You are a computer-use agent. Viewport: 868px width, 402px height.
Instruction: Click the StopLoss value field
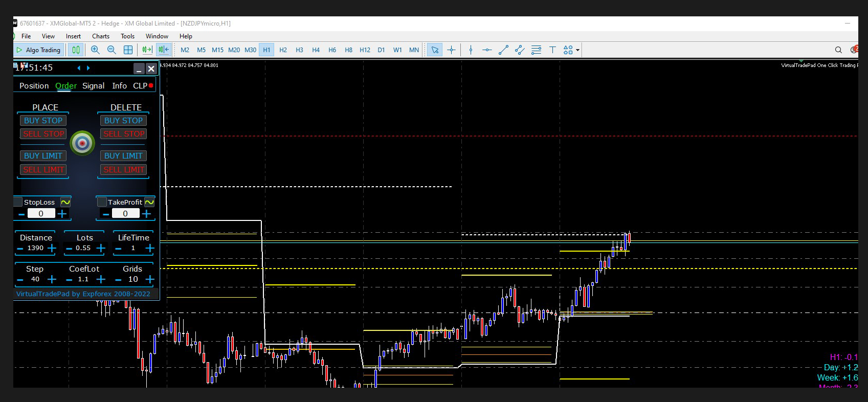click(x=41, y=214)
